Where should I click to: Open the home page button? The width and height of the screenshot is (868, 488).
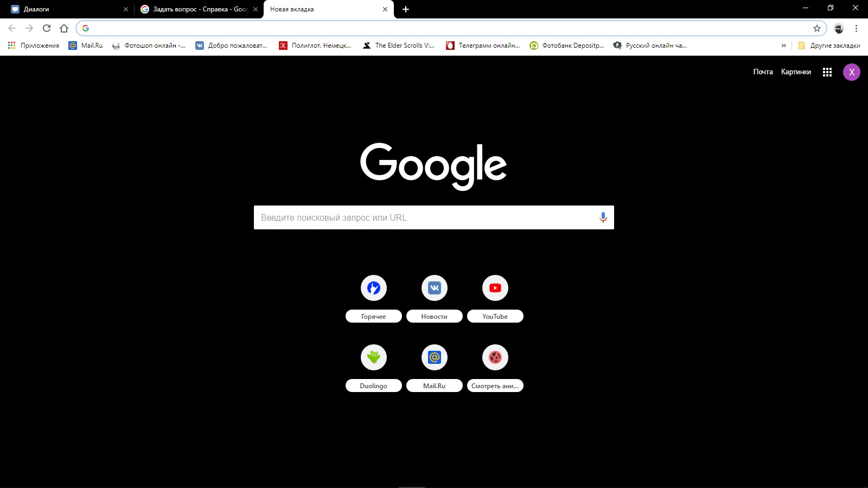[x=64, y=28]
